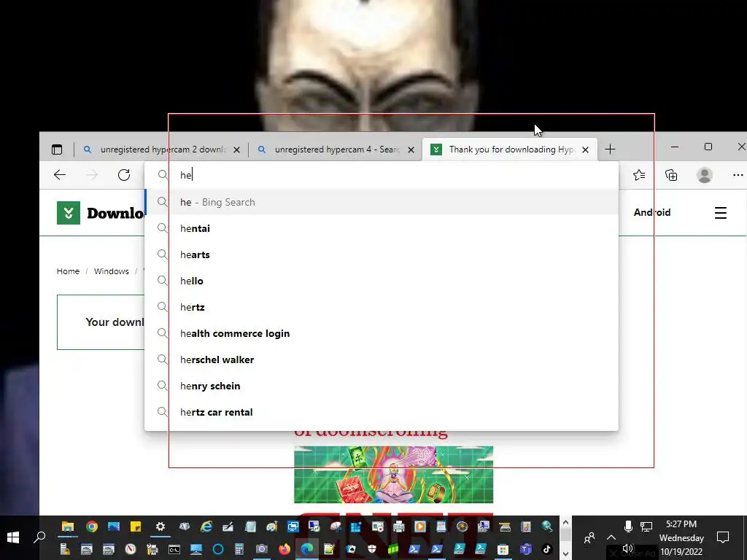Open the site's hamburger menu
Image resolution: width=747 pixels, height=560 pixels.
(720, 213)
